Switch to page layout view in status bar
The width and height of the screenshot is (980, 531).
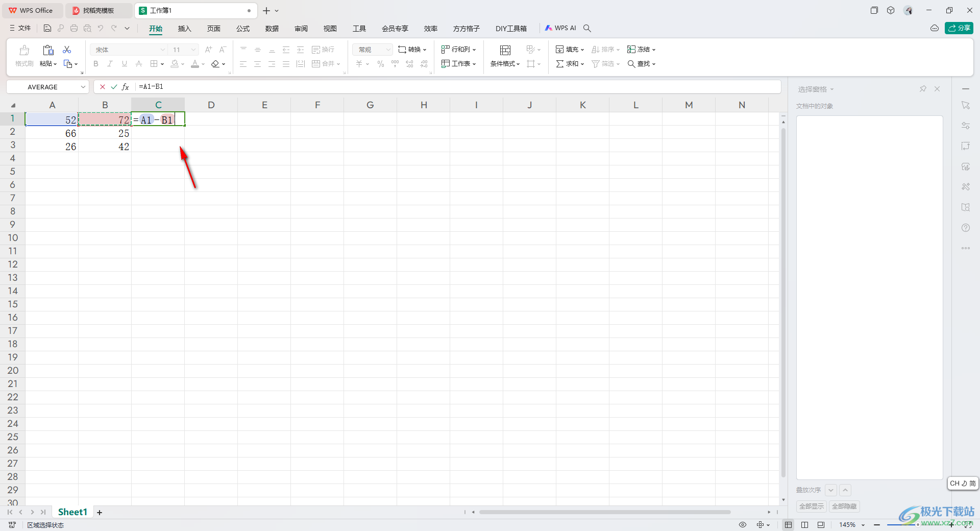pos(821,525)
